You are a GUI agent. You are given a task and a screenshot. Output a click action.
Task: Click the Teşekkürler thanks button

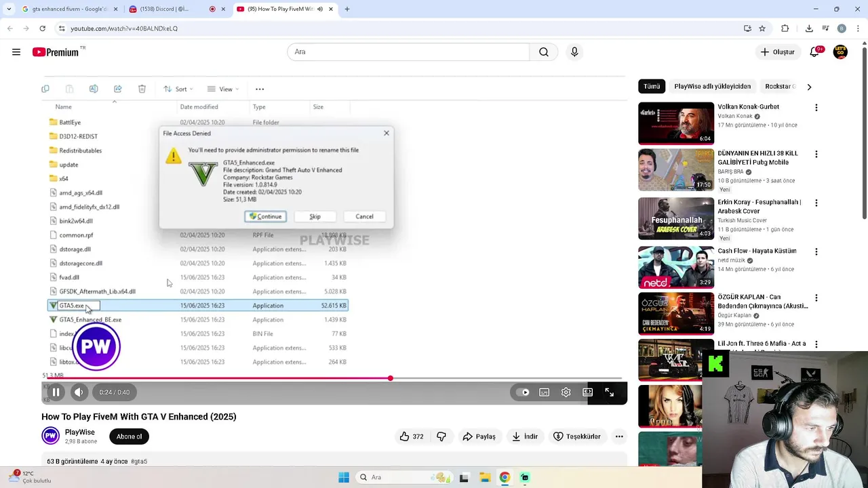577,436
